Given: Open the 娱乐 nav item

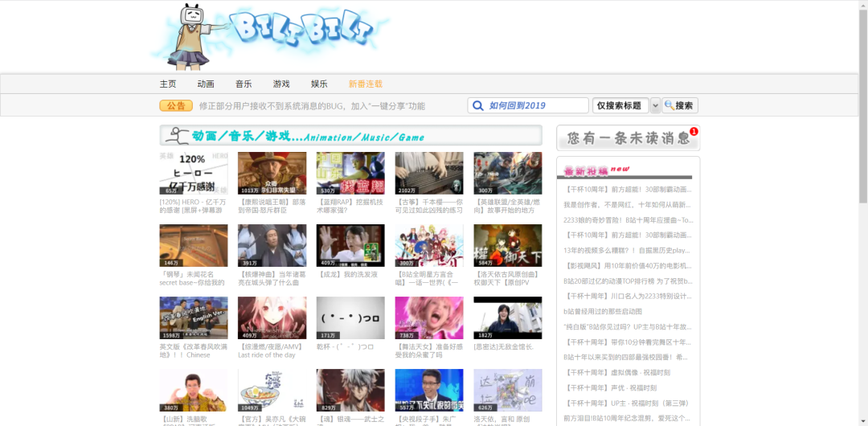Looking at the screenshot, I should (319, 84).
